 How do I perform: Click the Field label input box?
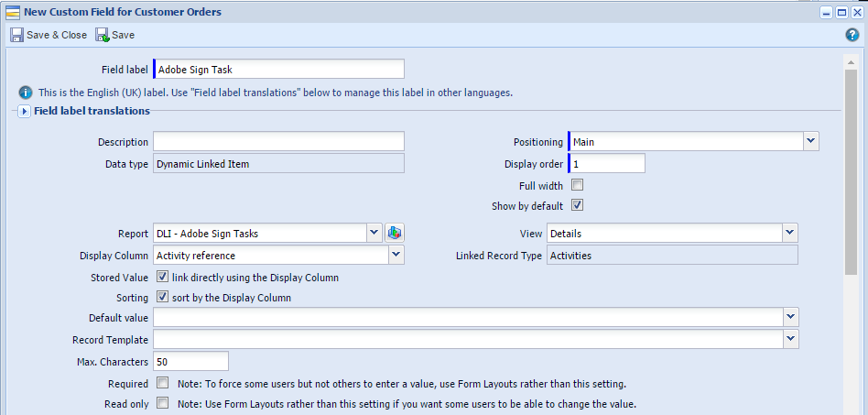[x=279, y=70]
